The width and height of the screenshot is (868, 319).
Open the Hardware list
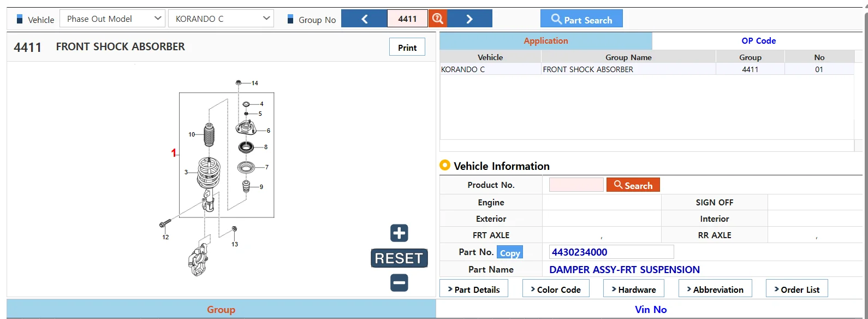click(x=634, y=289)
